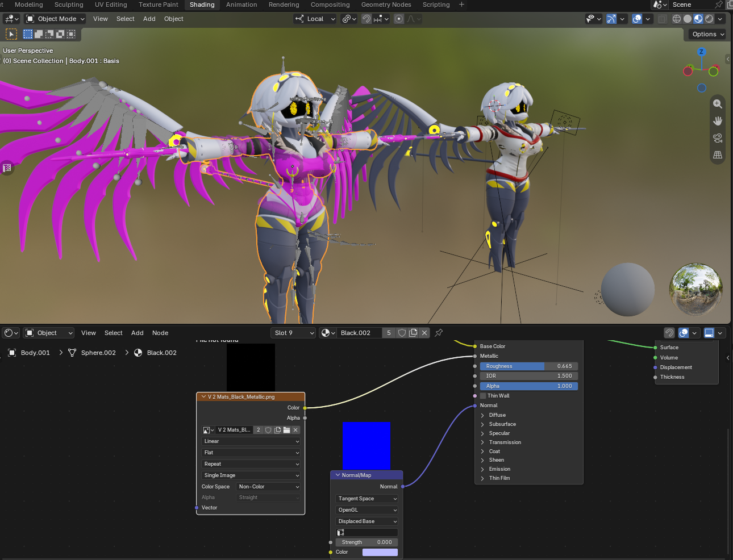The width and height of the screenshot is (733, 560).
Task: Open the Object Mode dropdown
Action: point(56,19)
